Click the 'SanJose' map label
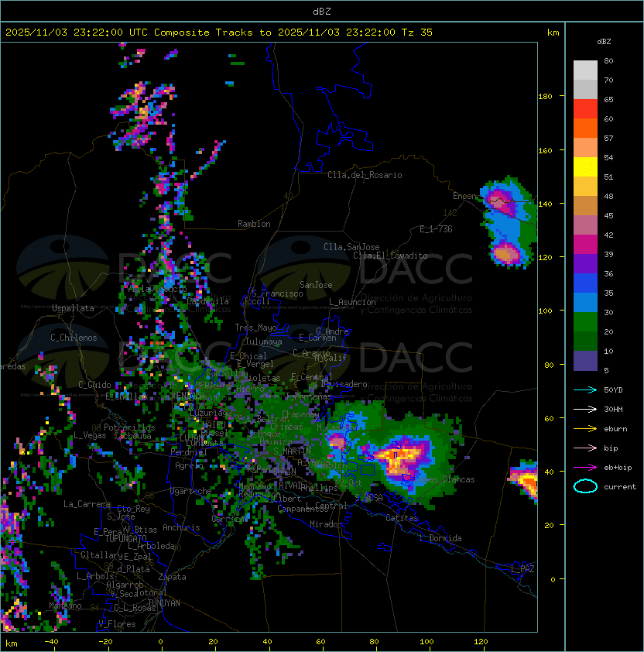This screenshot has height=652, width=644. pos(316,285)
